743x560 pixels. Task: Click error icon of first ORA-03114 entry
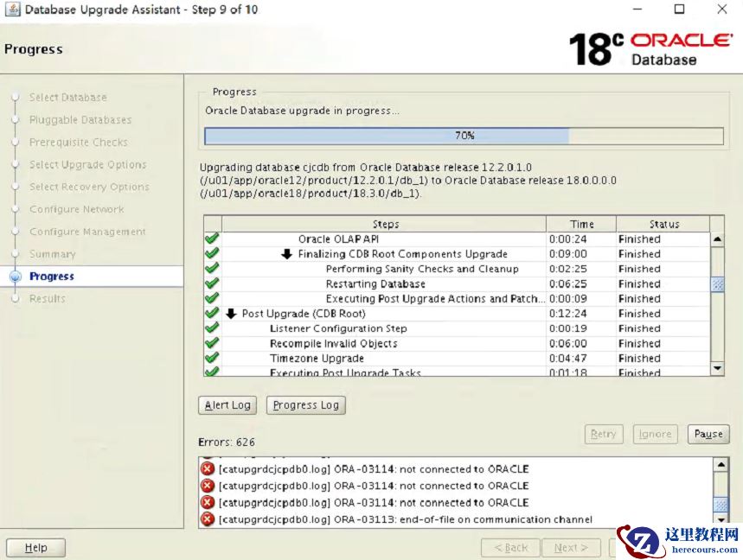pos(207,469)
